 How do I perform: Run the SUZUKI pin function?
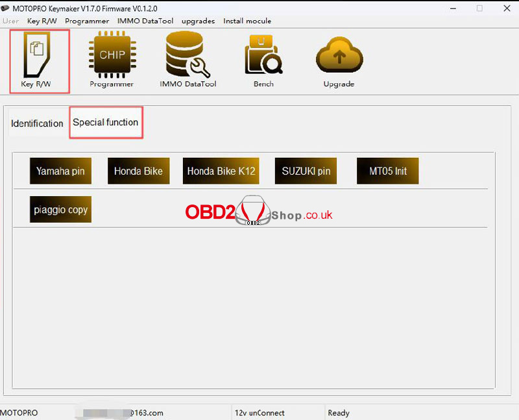(306, 171)
